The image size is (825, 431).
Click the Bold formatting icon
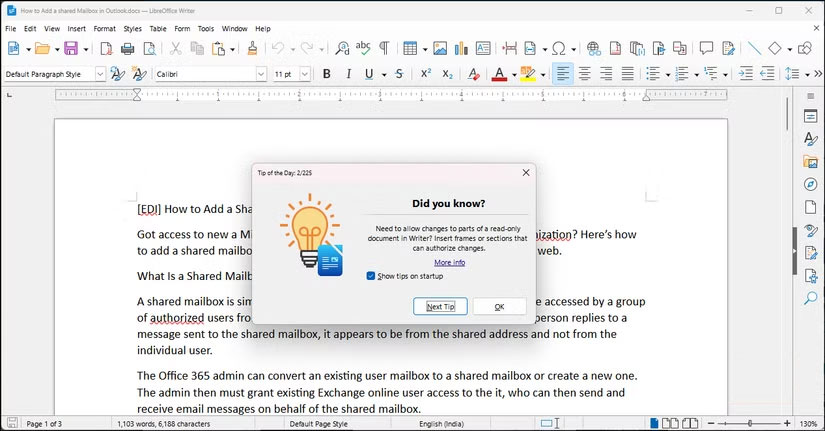(326, 74)
